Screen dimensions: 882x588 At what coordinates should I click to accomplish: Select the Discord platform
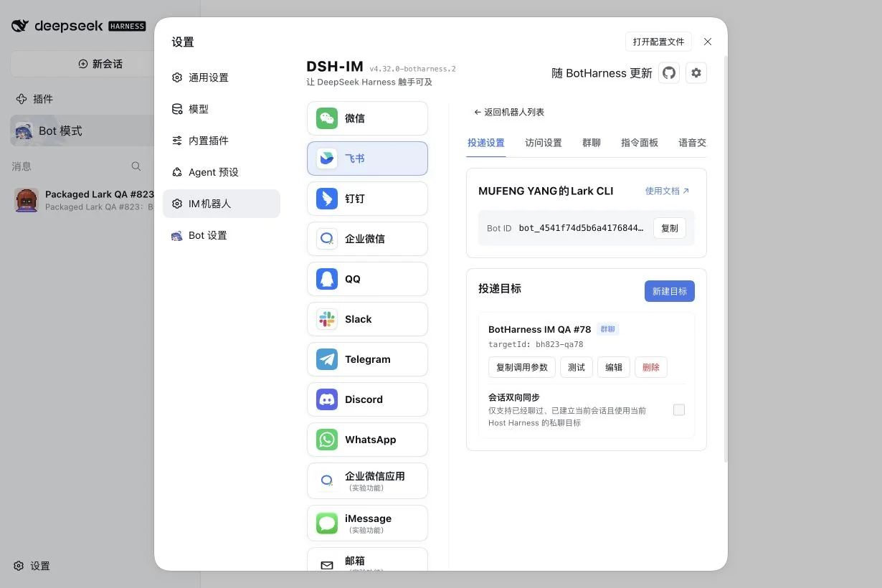[x=367, y=399]
